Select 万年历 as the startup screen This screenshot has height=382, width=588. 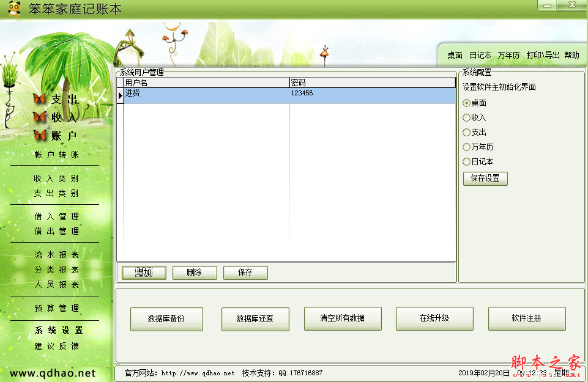coord(465,147)
